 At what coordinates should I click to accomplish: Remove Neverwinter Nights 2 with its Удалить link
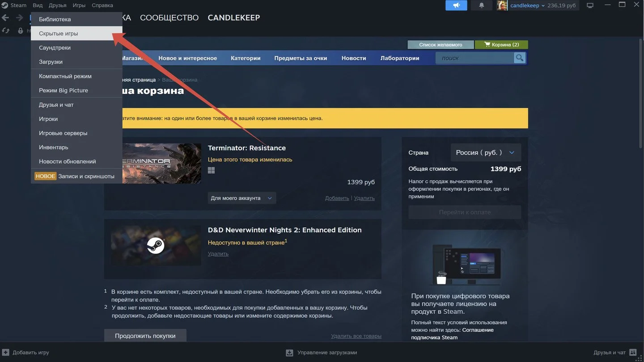point(218,253)
